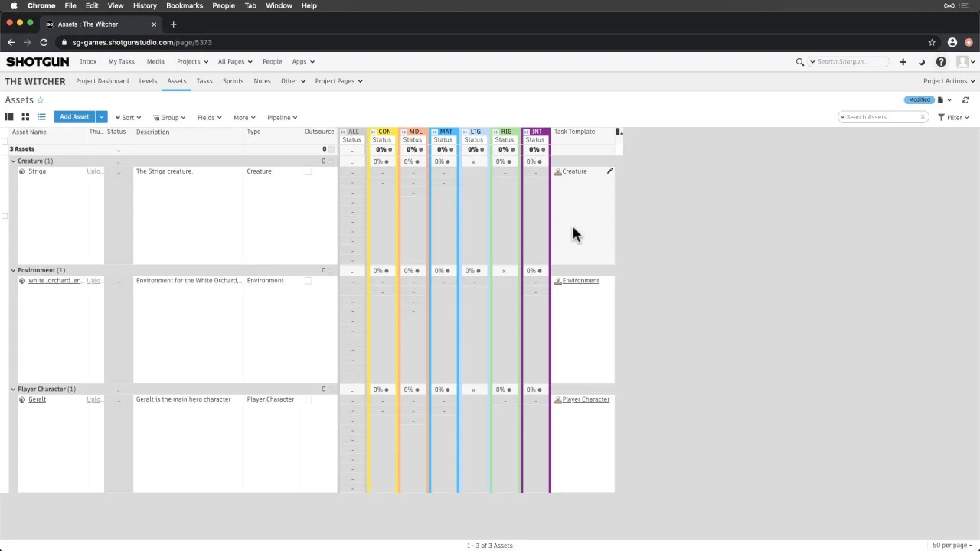Open Add Asset dropdown arrow
Screen dimensions: 980x551
pos(101,117)
